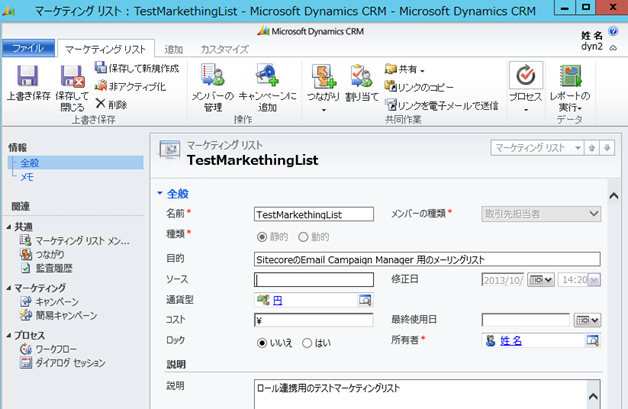Click 保存して閉じる save and close icon
Viewport: 628px width, 409px height.
(72, 76)
